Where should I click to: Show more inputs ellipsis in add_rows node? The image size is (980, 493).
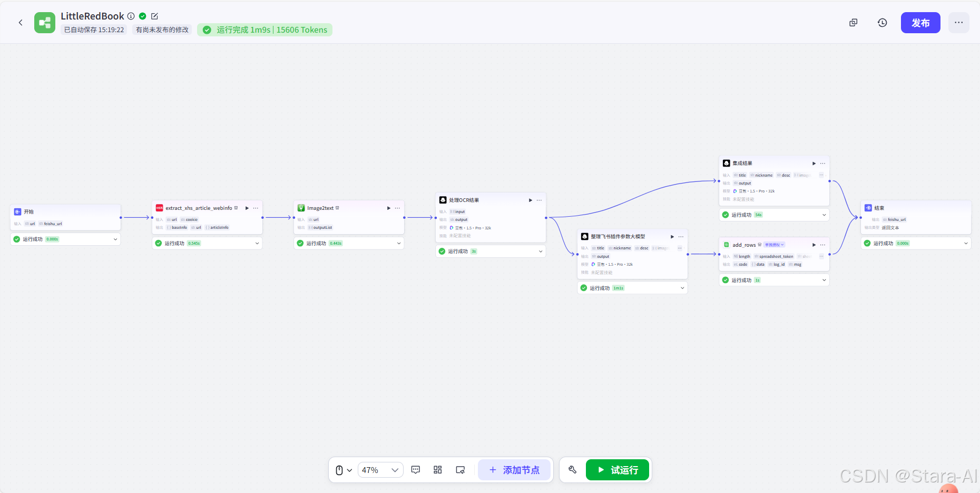click(x=821, y=256)
